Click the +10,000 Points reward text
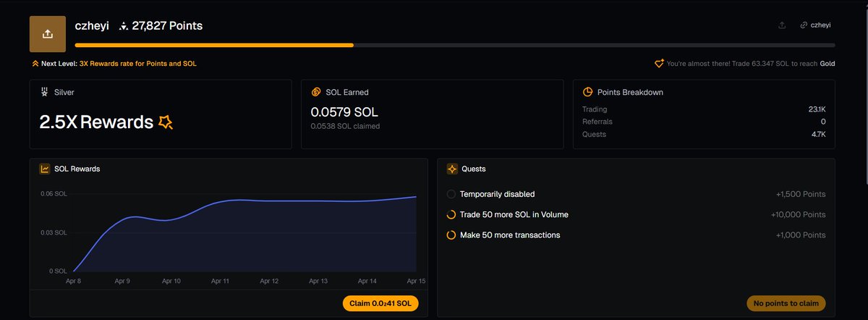The width and height of the screenshot is (868, 320). [x=798, y=215]
